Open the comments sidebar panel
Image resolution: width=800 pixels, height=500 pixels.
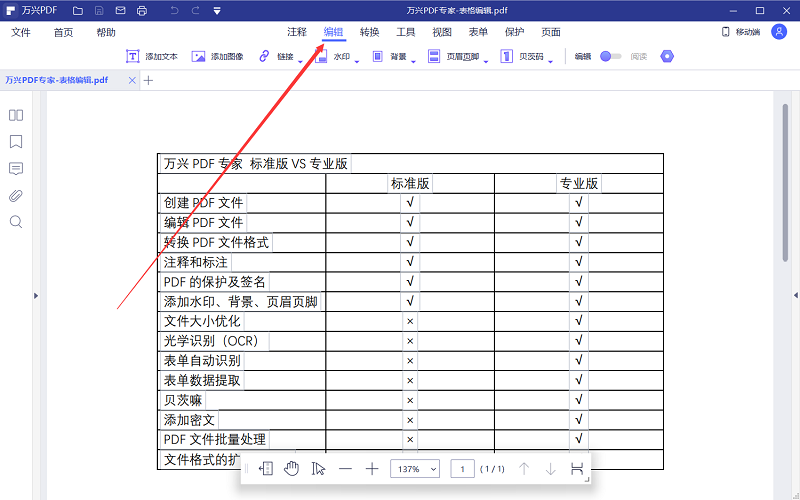click(16, 169)
